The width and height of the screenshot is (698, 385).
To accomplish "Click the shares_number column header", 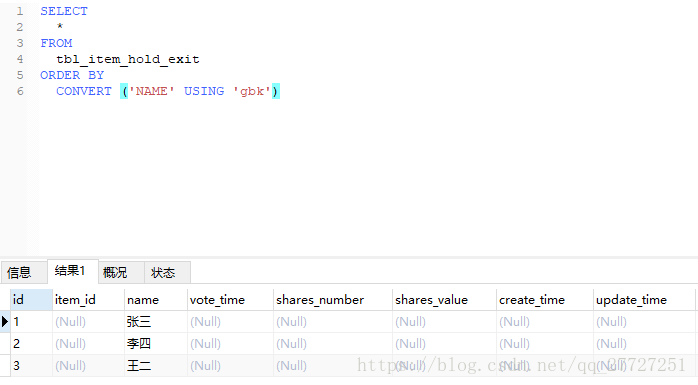I will [333, 300].
